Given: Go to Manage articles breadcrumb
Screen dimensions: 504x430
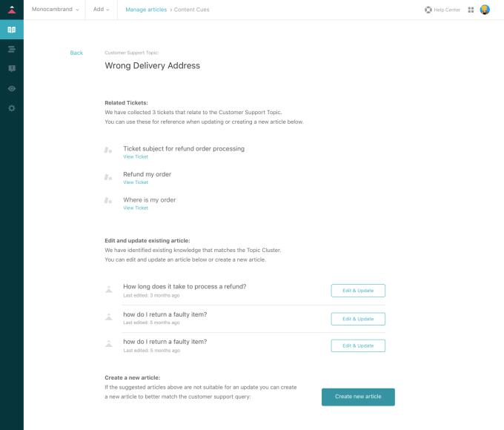Looking at the screenshot, I should 146,10.
